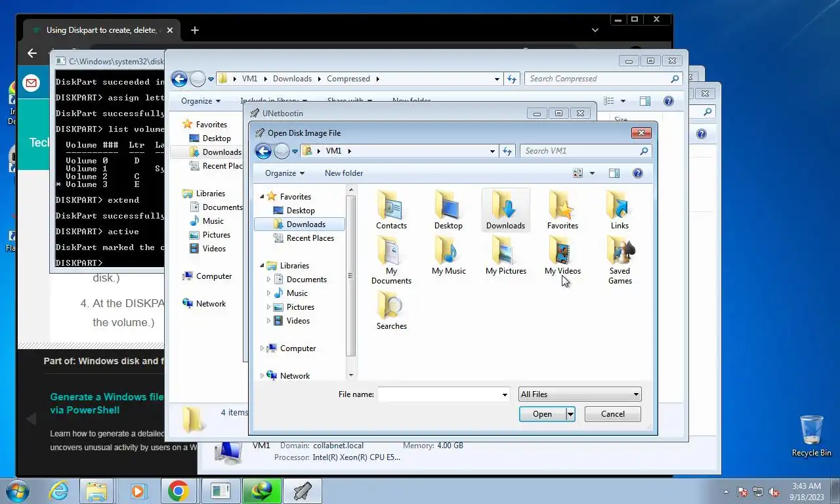Select Desktop under dialog Favorites
This screenshot has height=504, width=840.
tap(301, 211)
